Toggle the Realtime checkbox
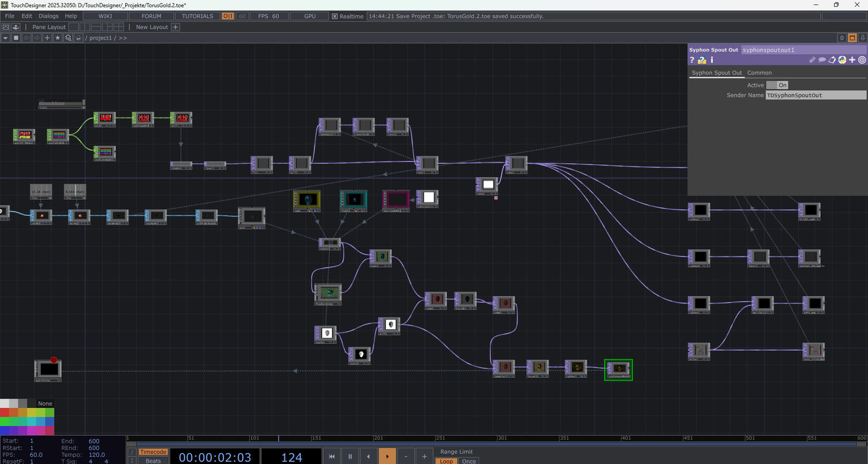This screenshot has width=868, height=464. 335,16
